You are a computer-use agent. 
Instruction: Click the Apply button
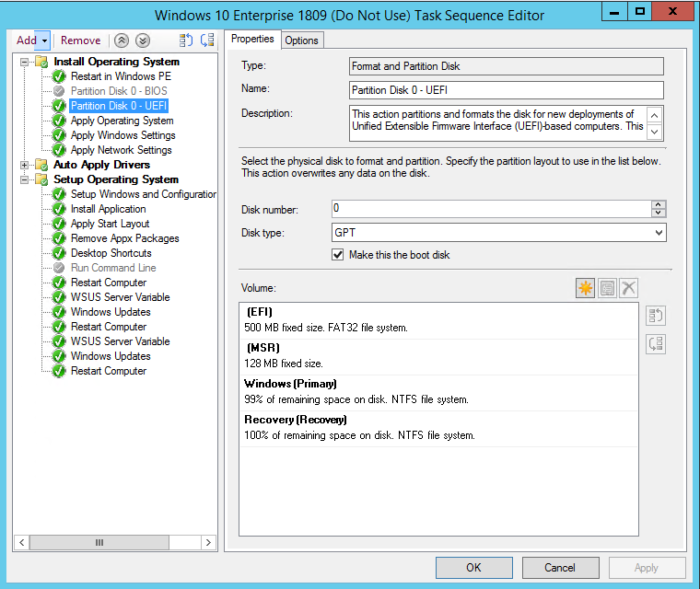click(x=647, y=568)
